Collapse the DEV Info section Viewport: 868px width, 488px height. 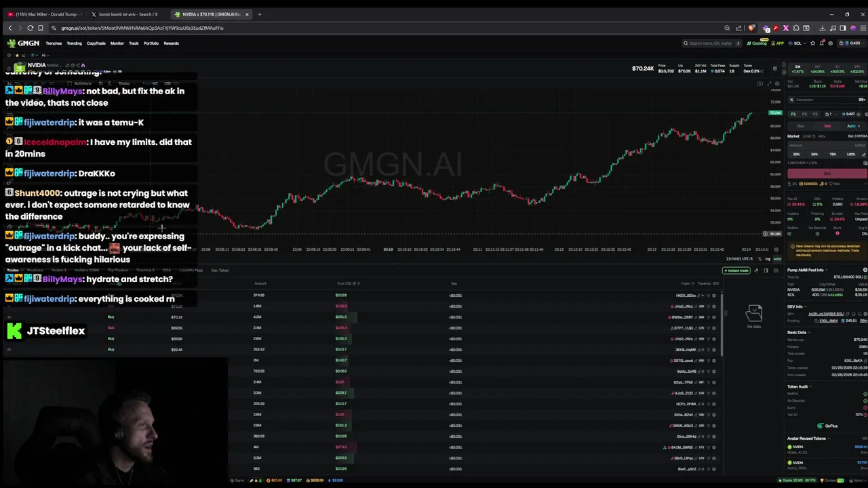coord(806,306)
